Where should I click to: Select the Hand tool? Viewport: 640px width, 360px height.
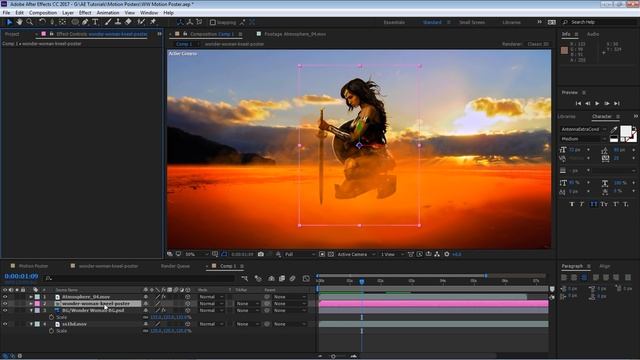click(19, 22)
